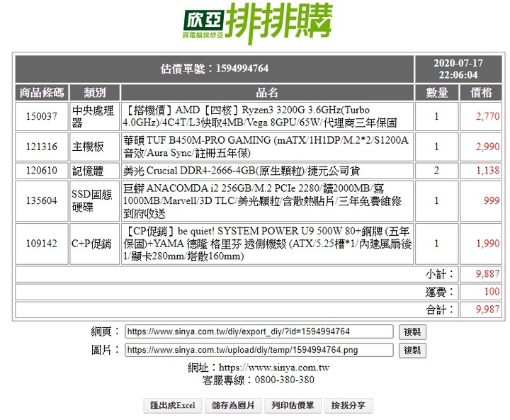Click barcode 120610

pyautogui.click(x=42, y=171)
